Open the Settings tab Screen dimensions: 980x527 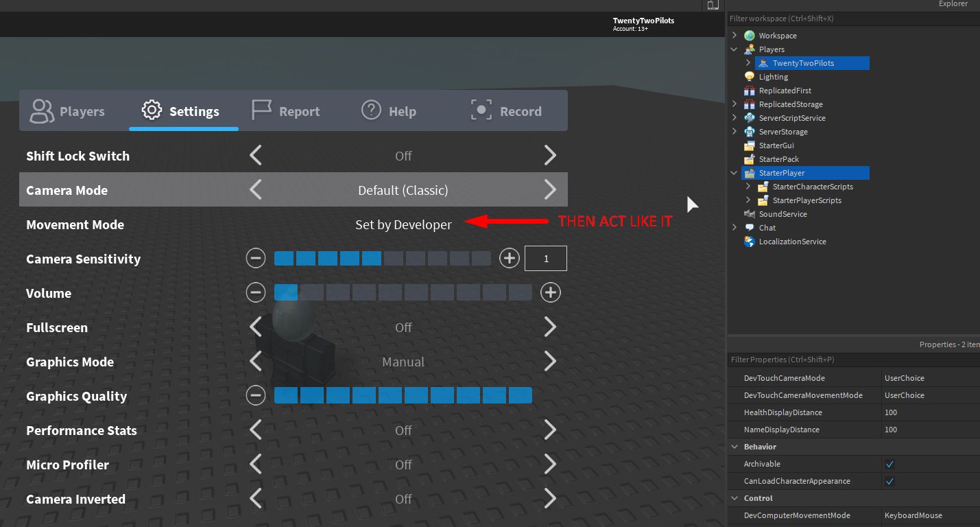coord(184,110)
